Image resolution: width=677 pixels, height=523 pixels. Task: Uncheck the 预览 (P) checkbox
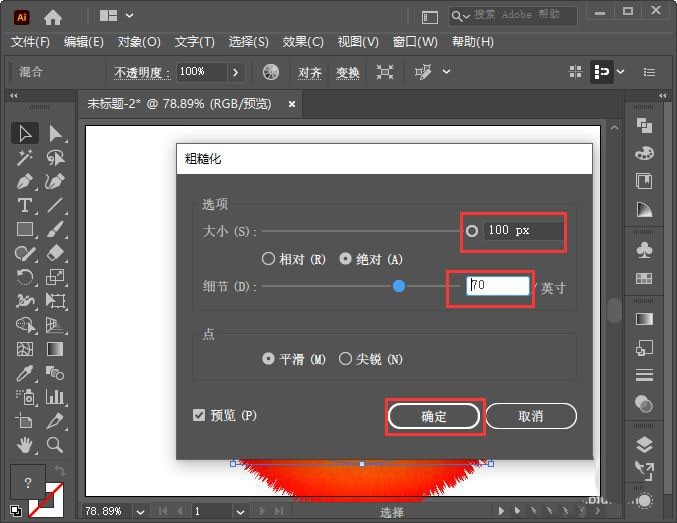tap(199, 415)
